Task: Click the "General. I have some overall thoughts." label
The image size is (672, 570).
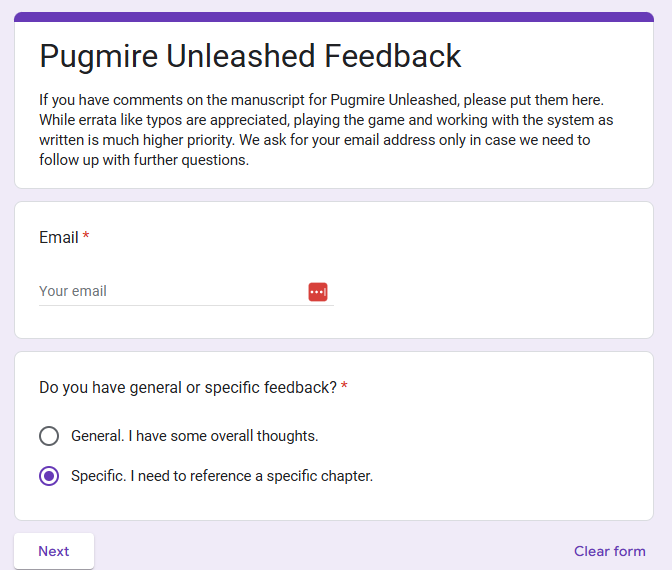Action: tap(194, 436)
